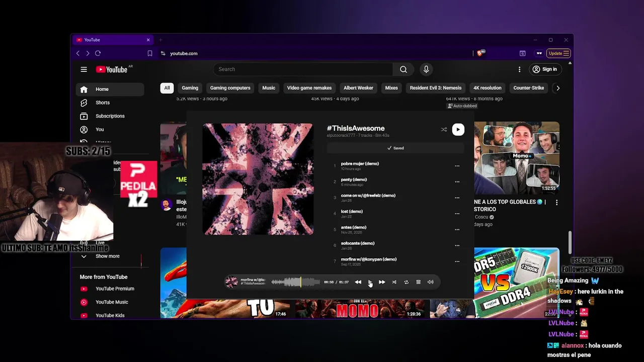Open the YouTube hamburger guide menu
644x362 pixels.
click(84, 69)
